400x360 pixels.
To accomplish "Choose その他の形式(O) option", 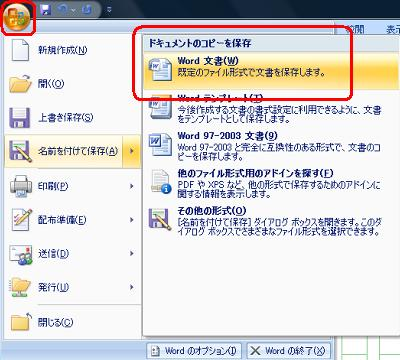I will [272, 220].
